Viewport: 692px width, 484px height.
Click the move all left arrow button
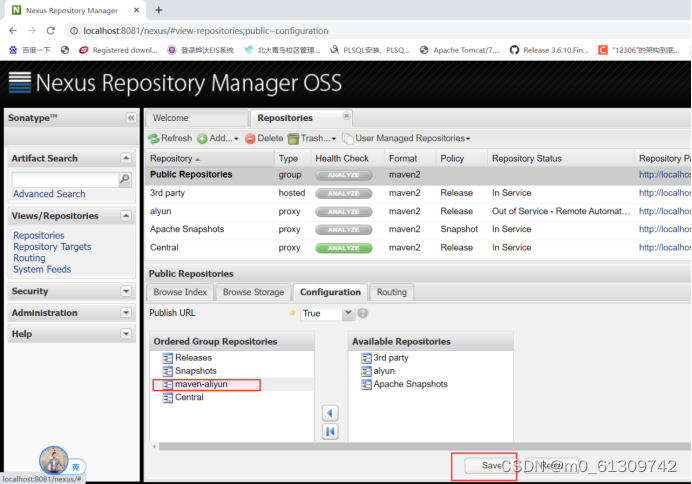pos(330,431)
